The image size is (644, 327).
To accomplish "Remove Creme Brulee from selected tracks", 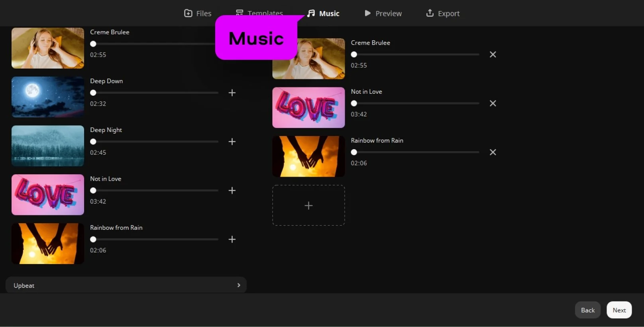I will click(x=493, y=55).
